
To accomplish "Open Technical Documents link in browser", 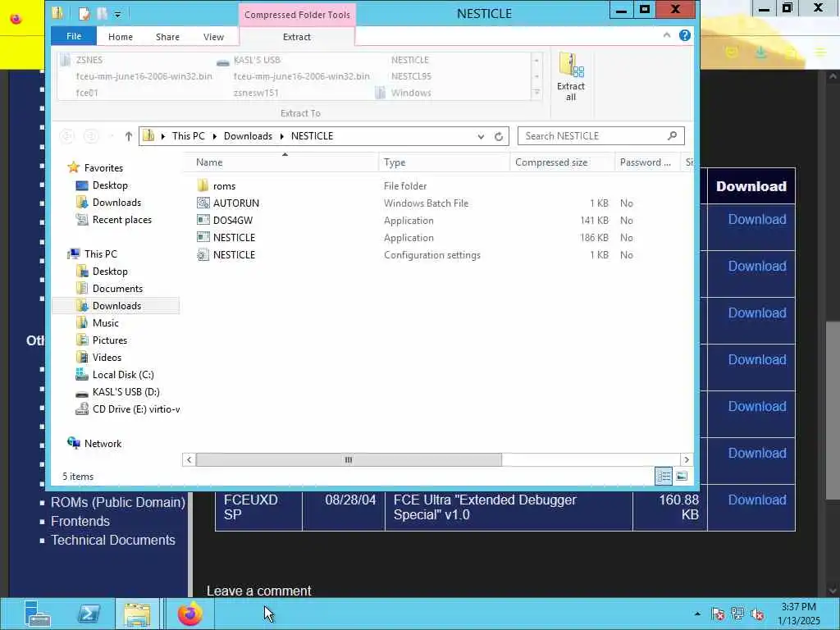I will tap(113, 540).
